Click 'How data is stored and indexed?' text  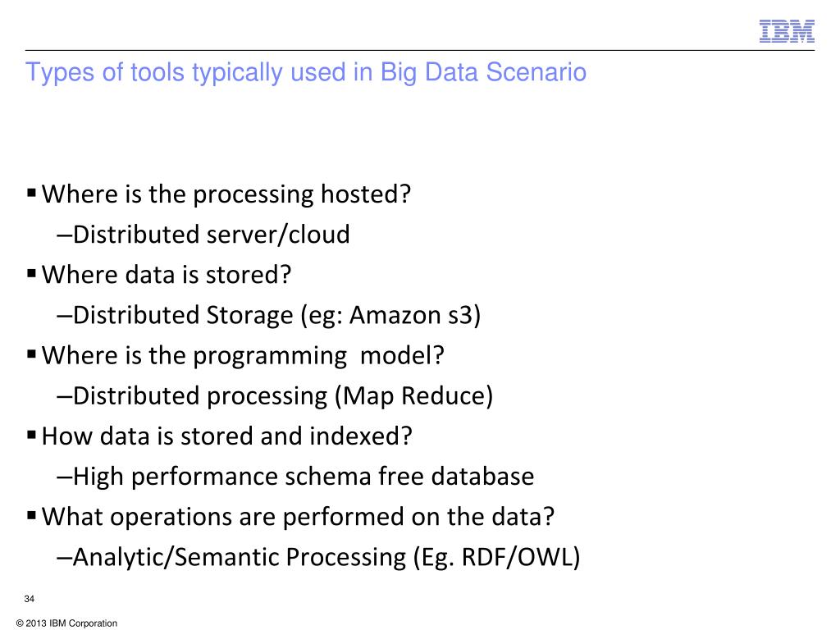(x=227, y=436)
